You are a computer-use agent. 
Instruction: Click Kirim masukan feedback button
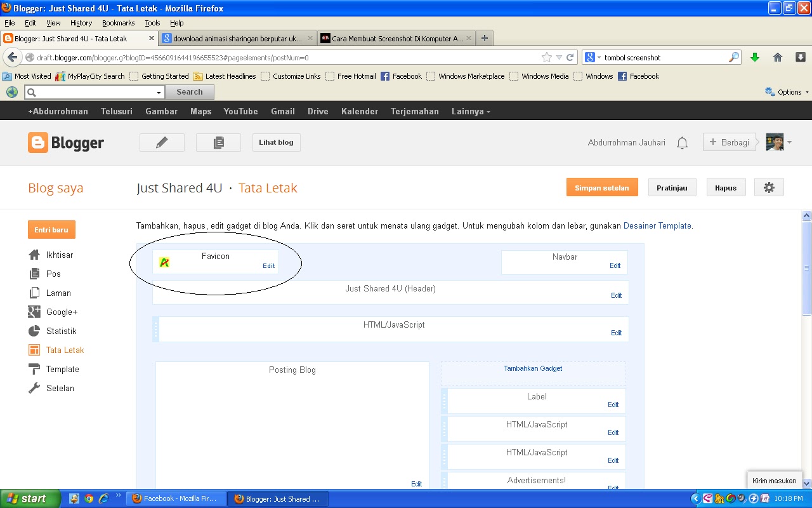pyautogui.click(x=774, y=481)
